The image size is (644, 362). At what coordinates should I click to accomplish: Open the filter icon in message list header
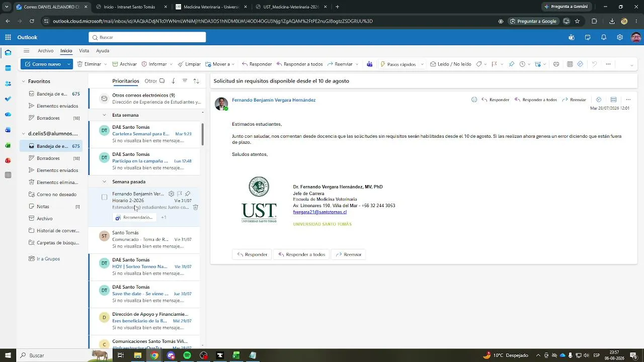coord(185,81)
